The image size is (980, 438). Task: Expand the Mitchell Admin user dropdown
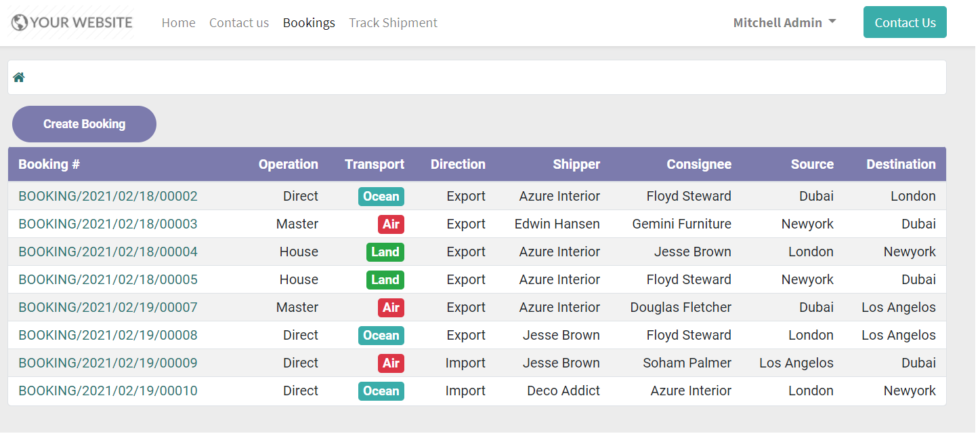pos(784,22)
